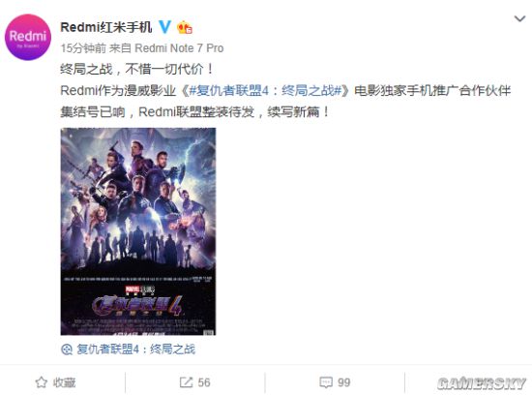Click the blue V verification badge

[164, 27]
